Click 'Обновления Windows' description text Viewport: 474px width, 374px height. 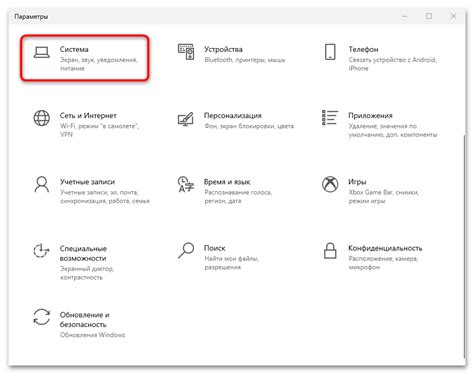(x=92, y=335)
